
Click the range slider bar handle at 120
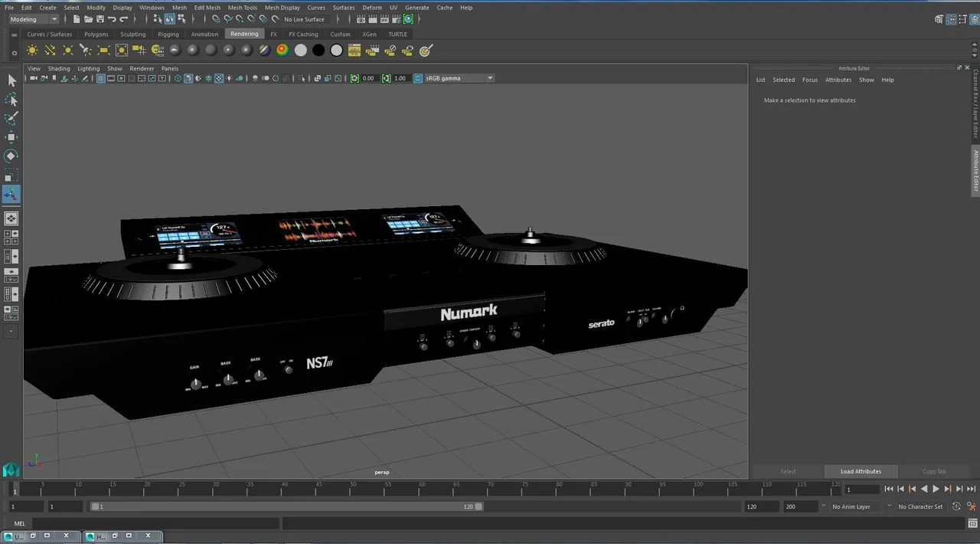click(479, 506)
